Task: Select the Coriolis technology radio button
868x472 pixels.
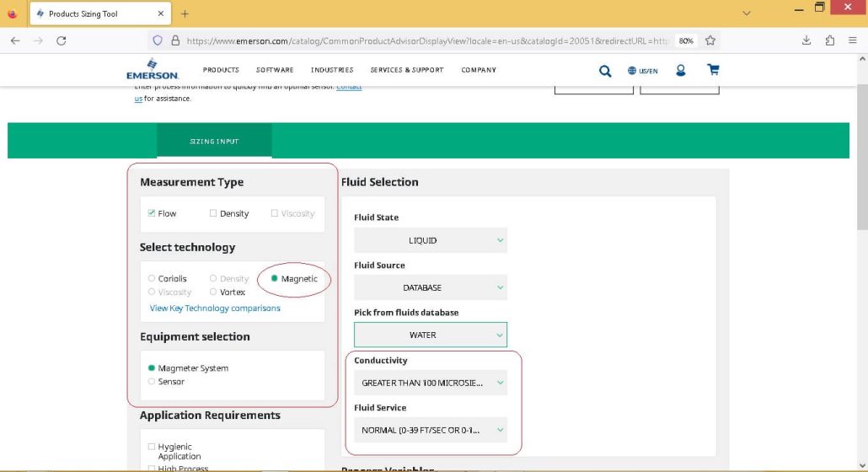Action: (151, 278)
